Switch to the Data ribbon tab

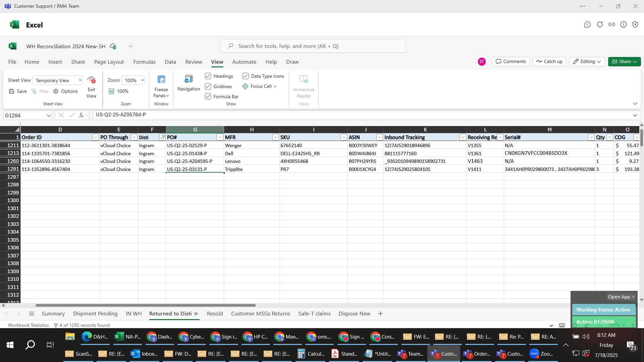(170, 62)
